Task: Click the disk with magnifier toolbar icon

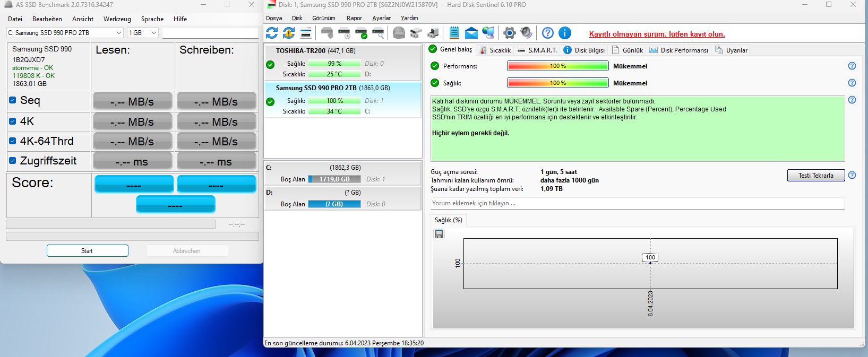Action: pyautogui.click(x=378, y=33)
